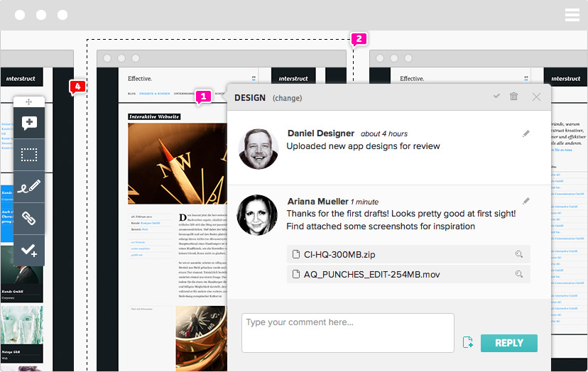Click the (change) link next to DESIGN

(x=287, y=98)
